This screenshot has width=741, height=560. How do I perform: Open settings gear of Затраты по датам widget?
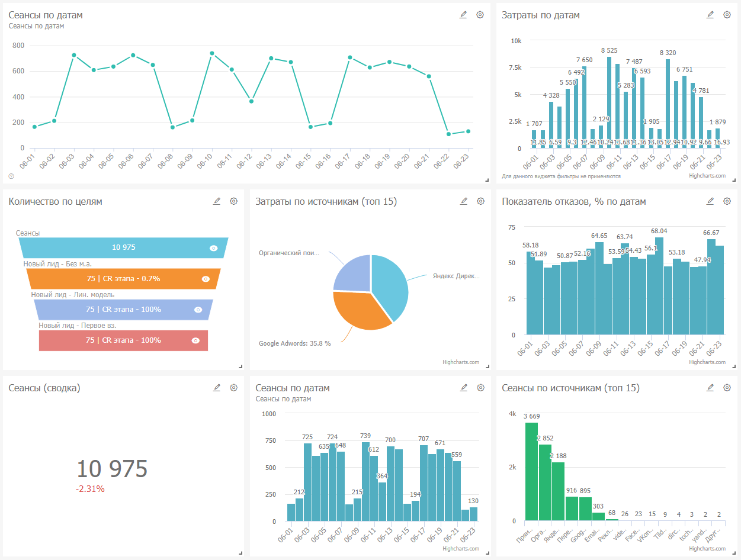[x=727, y=15]
